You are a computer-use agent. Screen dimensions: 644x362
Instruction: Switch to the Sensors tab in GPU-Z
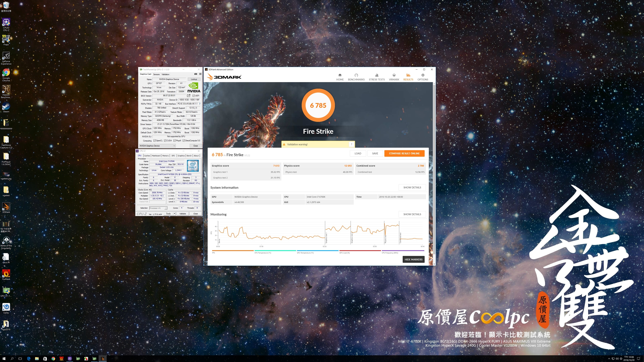point(156,74)
